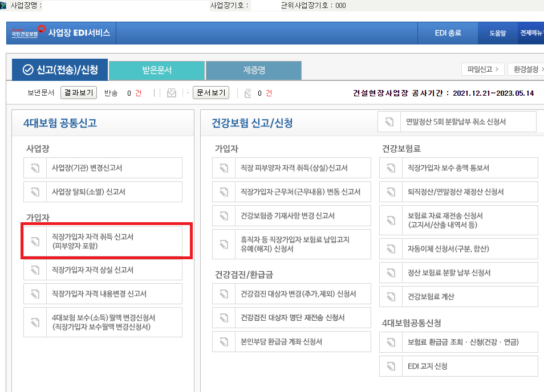
Task: Open 보험료 자료 재전송 신청서
Action: (458, 220)
